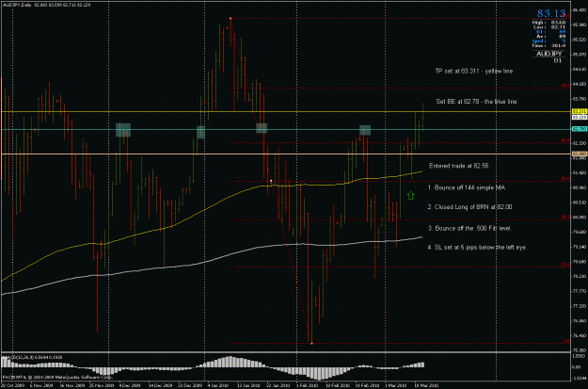588x389 pixels.
Task: Click the '23 Dec 2009' date on time axis
Action: click(190, 385)
